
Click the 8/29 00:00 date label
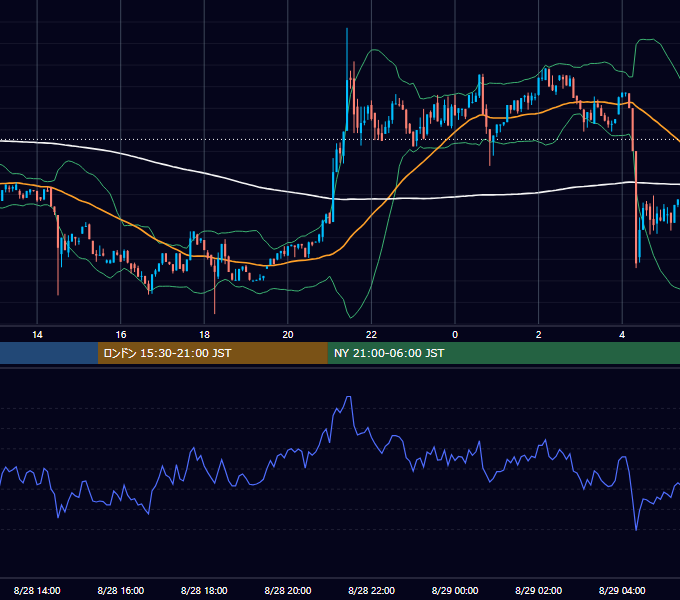pyautogui.click(x=455, y=590)
